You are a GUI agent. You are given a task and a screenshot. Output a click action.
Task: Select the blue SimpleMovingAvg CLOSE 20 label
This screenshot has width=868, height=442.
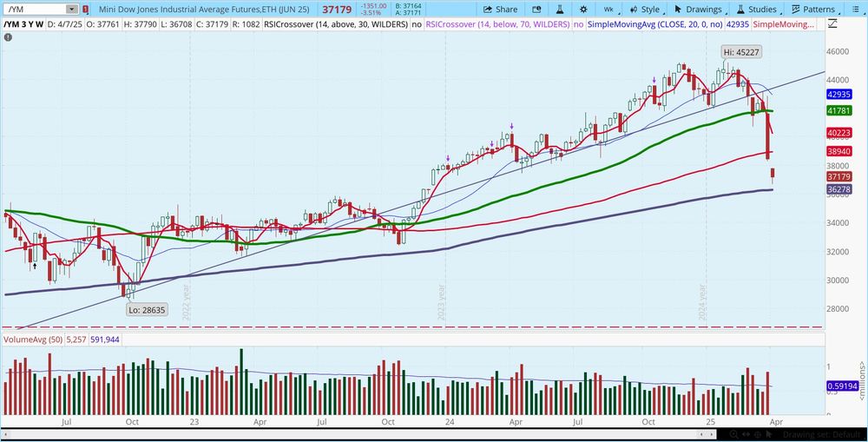(x=654, y=24)
